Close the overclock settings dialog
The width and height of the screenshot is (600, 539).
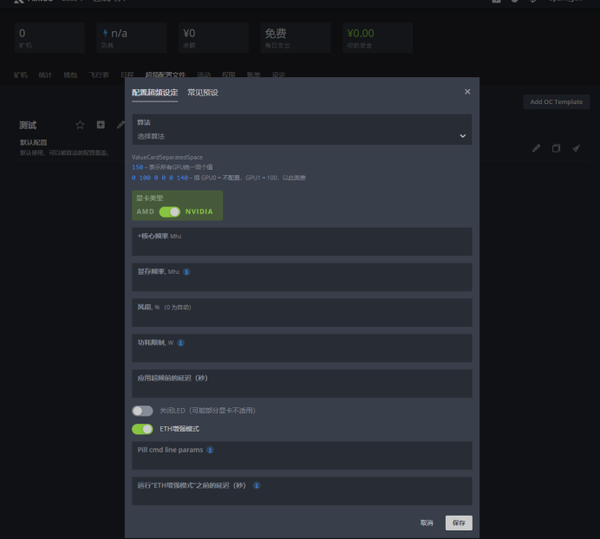[467, 92]
